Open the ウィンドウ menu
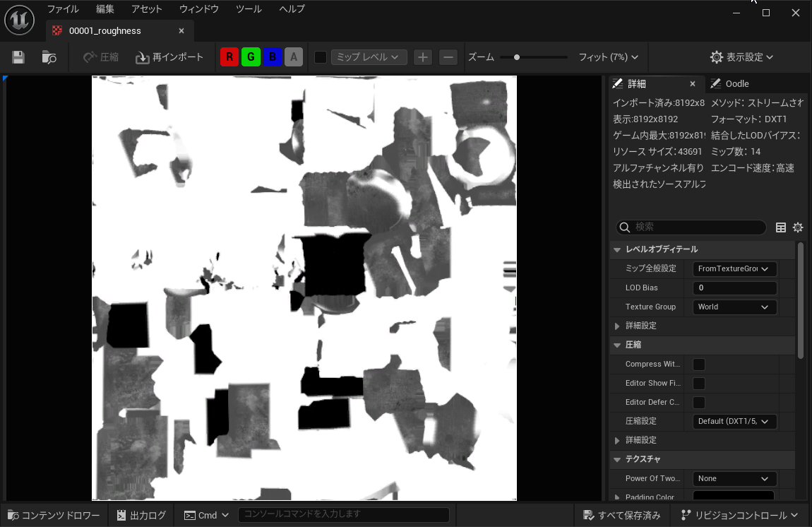 coord(198,9)
